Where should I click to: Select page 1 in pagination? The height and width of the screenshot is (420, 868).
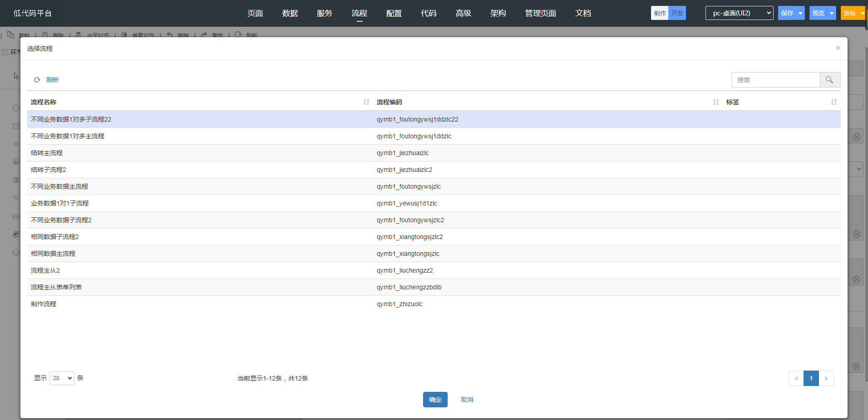tap(811, 378)
